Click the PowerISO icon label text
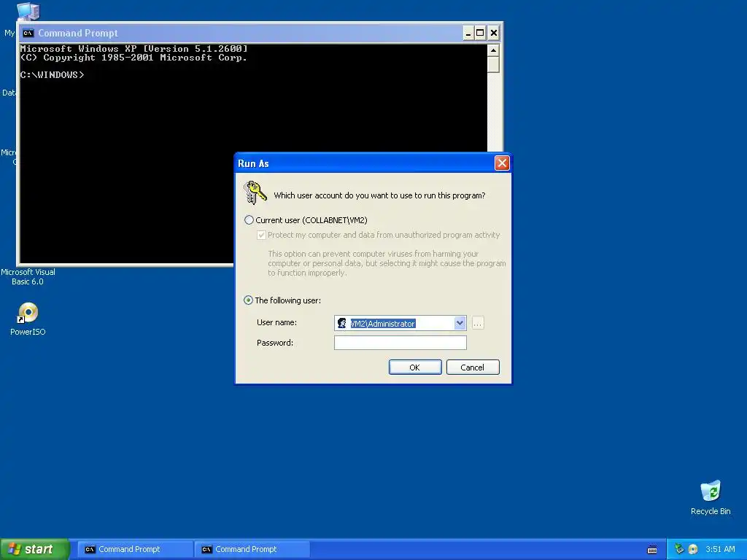This screenshot has width=747, height=560. click(x=28, y=332)
